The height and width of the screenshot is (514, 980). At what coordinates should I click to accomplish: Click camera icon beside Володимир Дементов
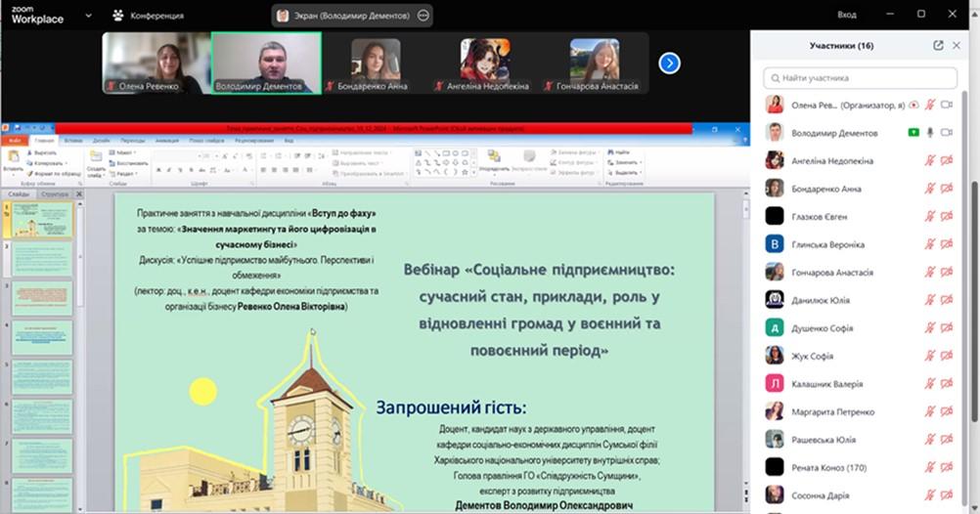[947, 133]
